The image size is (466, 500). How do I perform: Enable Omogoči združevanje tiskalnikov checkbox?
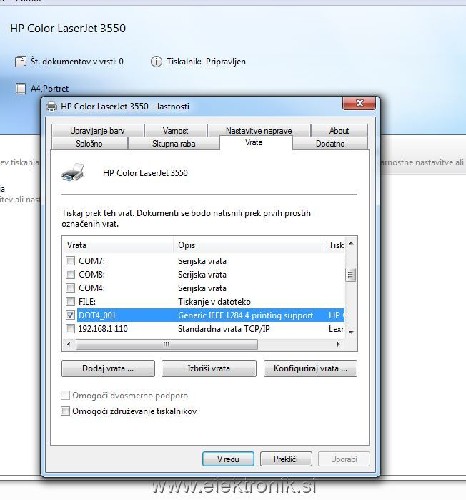[65, 411]
